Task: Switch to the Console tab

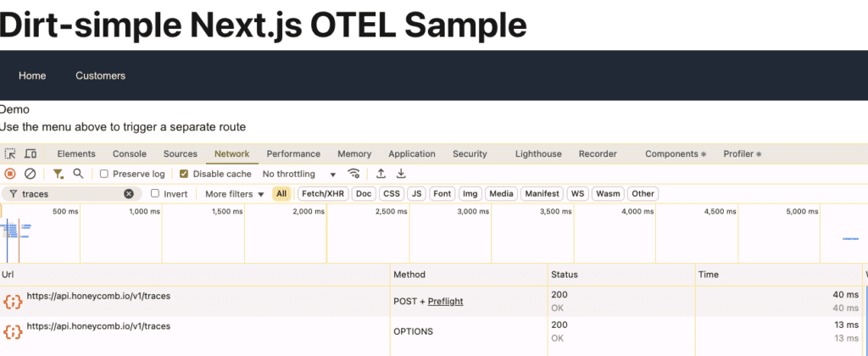Action: pyautogui.click(x=130, y=154)
